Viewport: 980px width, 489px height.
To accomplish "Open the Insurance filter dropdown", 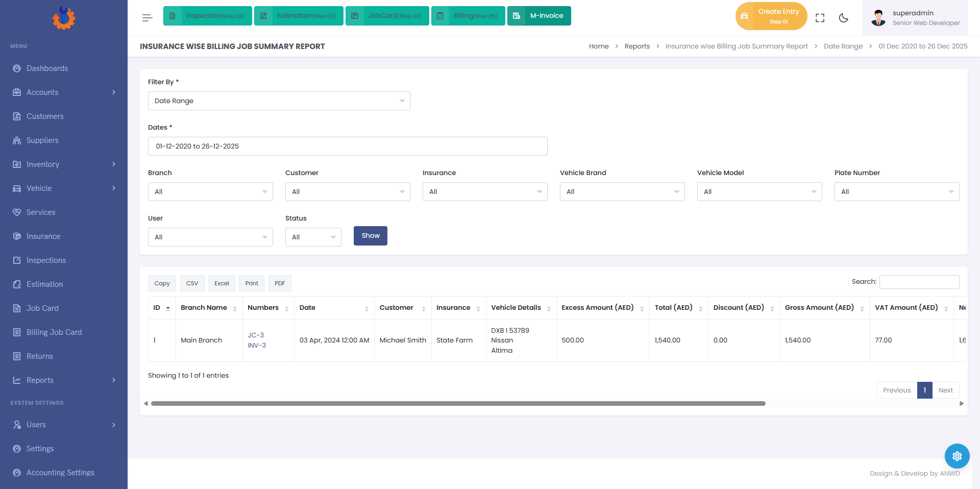I will (x=485, y=192).
